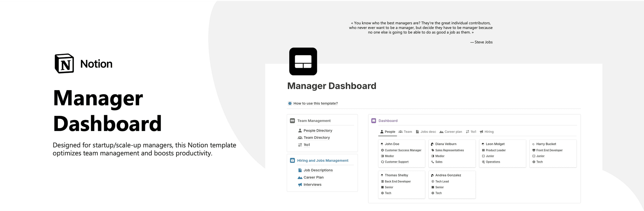Click the Notion logo icon
The image size is (644, 211).
[64, 63]
